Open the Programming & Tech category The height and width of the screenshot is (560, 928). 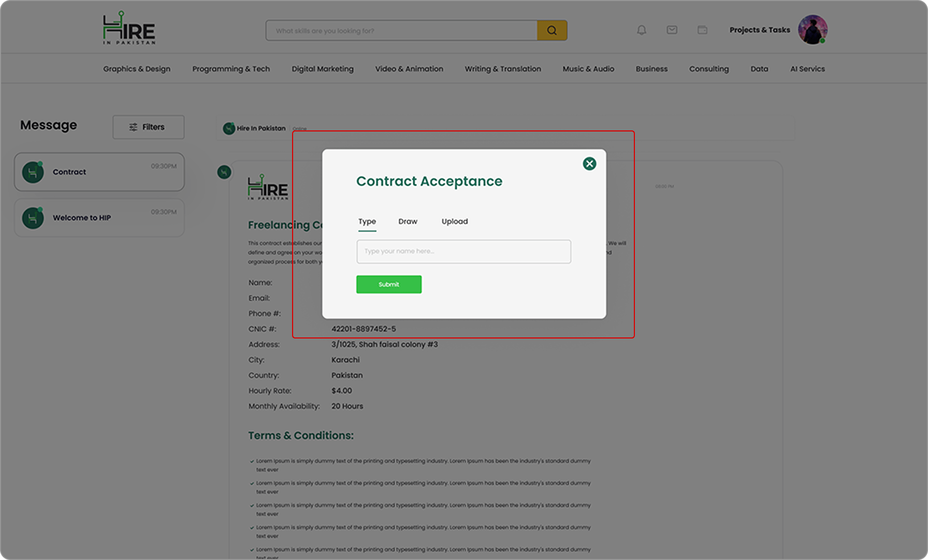pos(231,69)
